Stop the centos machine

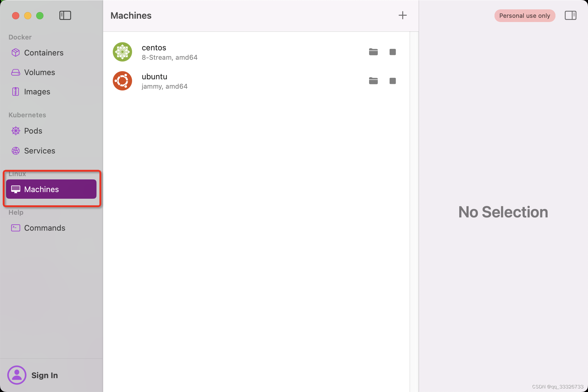[x=393, y=52]
